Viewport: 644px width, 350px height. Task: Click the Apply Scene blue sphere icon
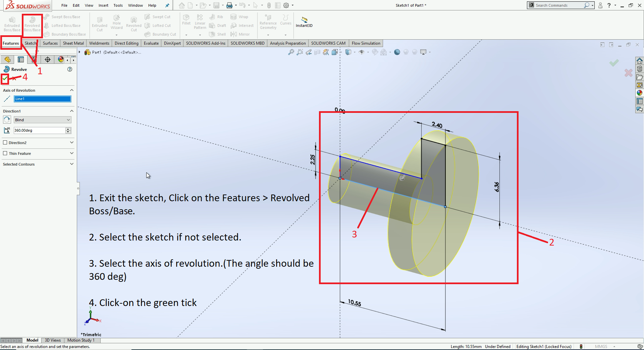pos(397,52)
